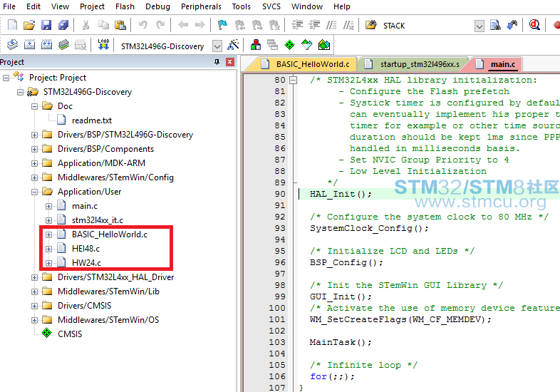Expand Application/MDK-ARM folder
Image resolution: width=560 pixels, height=392 pixels.
point(35,163)
